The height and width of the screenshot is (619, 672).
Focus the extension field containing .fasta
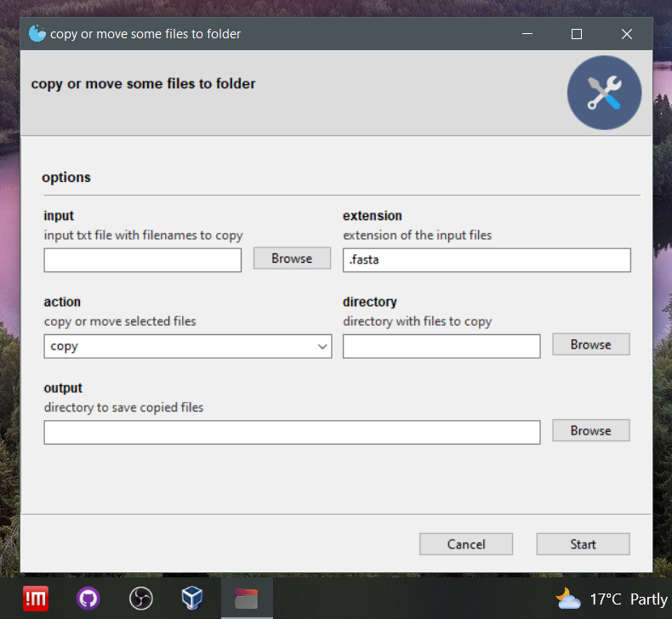coord(487,260)
